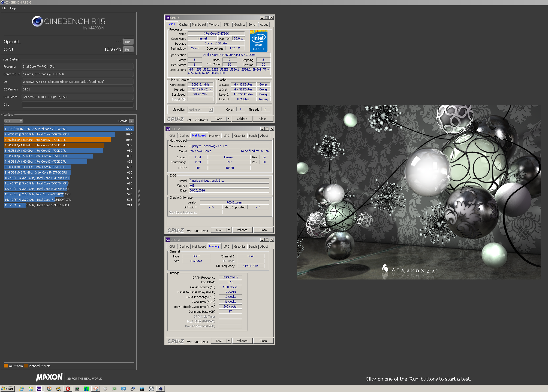Click the Cinebench logo sphere in header

point(37,21)
